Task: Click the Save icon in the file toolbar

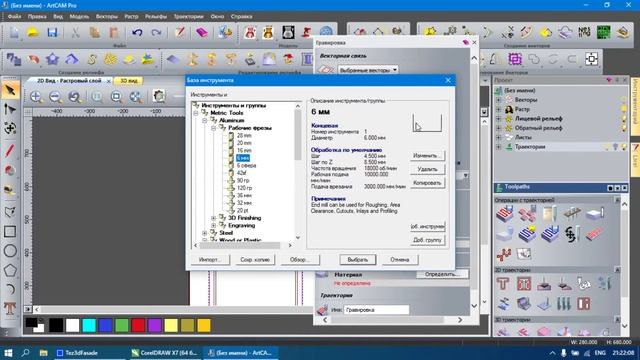Action: [52, 32]
